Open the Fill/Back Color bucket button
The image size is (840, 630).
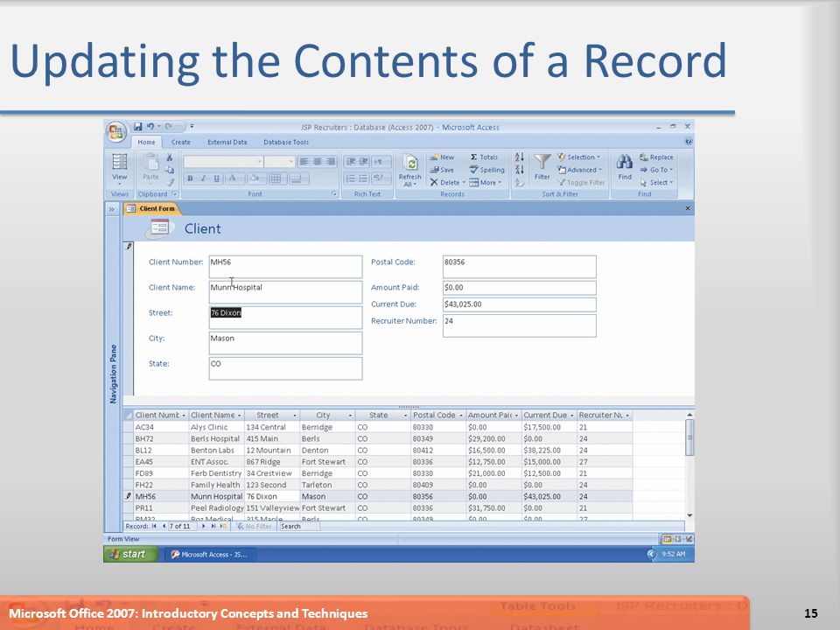pyautogui.click(x=256, y=178)
